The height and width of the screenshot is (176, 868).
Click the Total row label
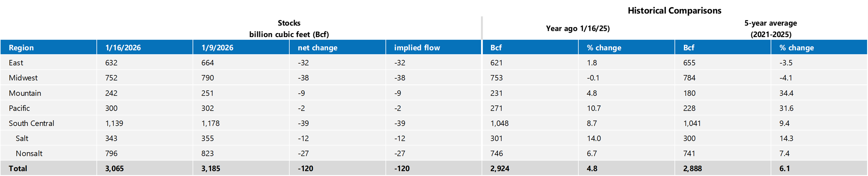pyautogui.click(x=18, y=169)
